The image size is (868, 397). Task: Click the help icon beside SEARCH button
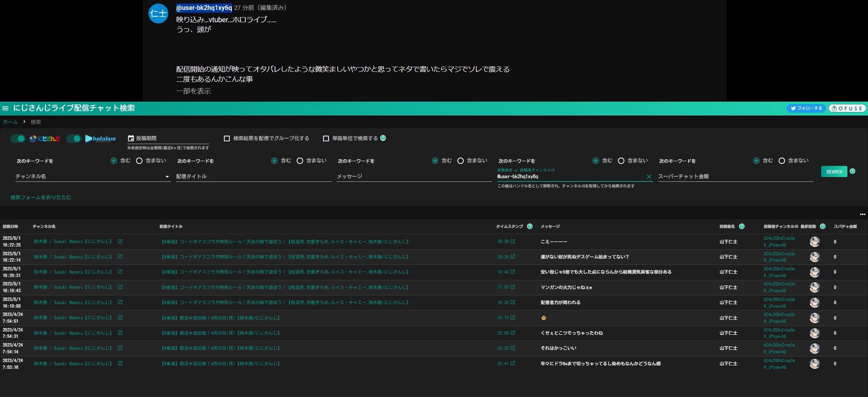853,172
